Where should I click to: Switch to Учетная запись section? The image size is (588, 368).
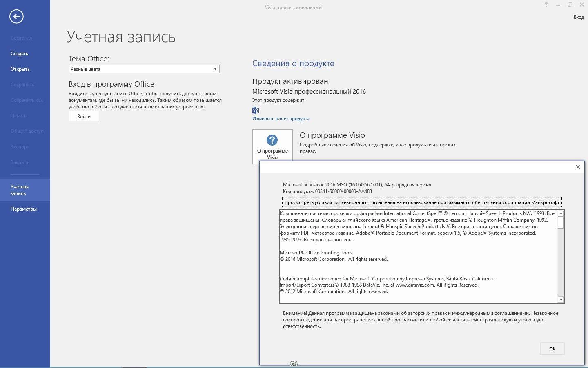coord(19,189)
